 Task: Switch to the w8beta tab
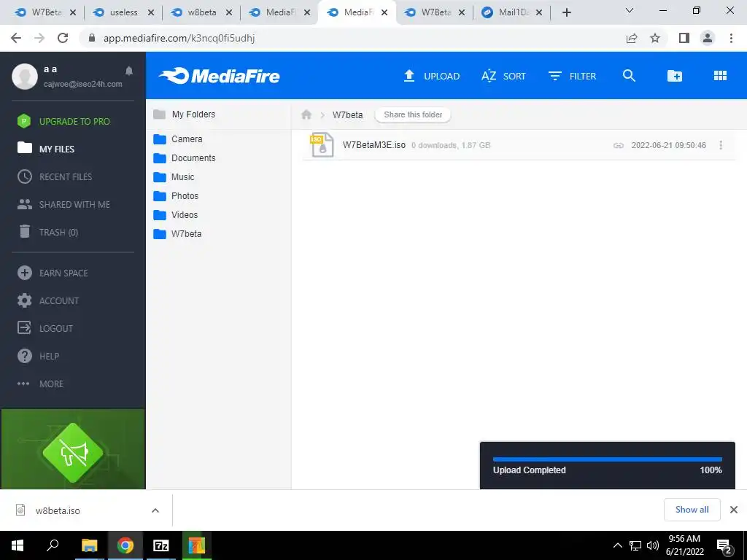click(201, 12)
